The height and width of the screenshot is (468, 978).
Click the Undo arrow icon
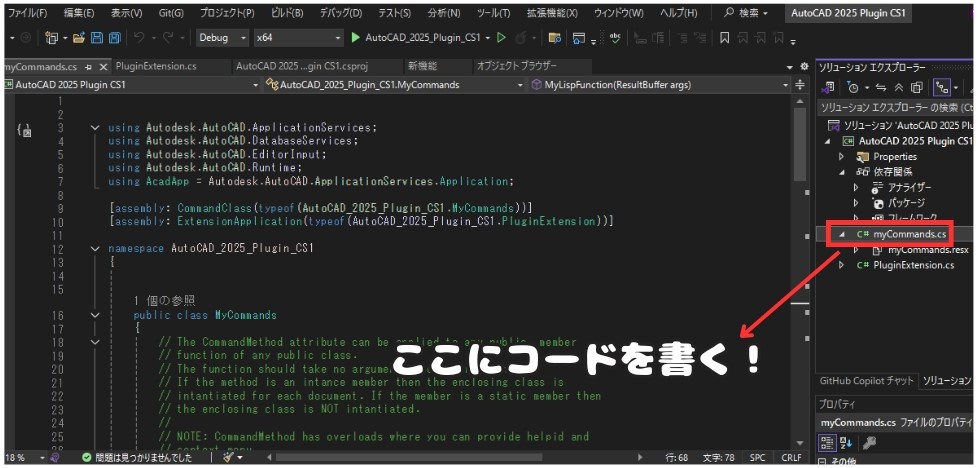point(139,38)
